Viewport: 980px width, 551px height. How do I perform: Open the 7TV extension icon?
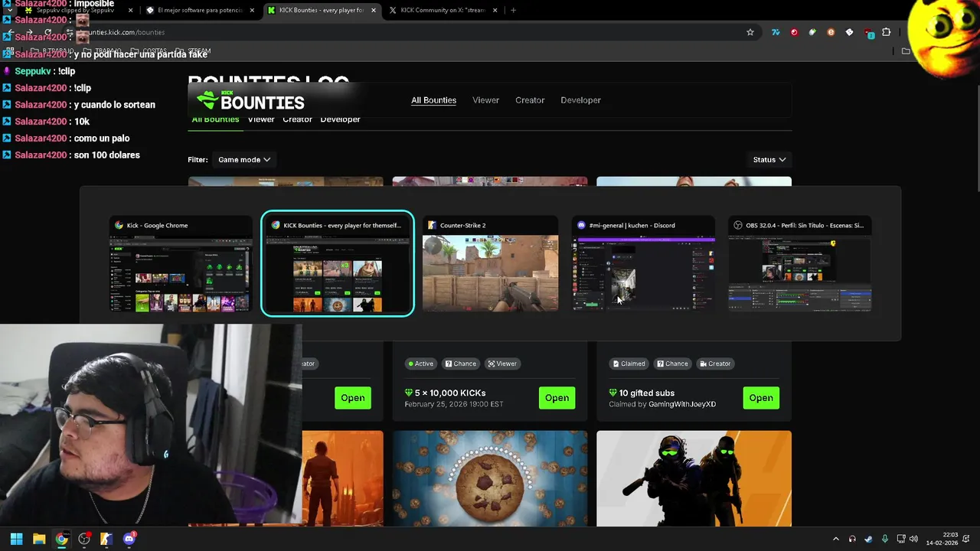click(776, 32)
